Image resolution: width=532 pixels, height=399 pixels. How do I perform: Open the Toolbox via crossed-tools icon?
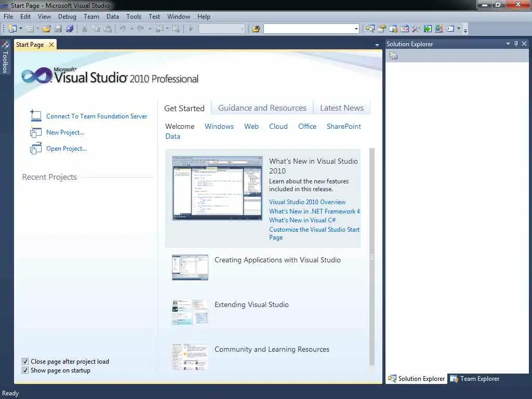(416, 29)
